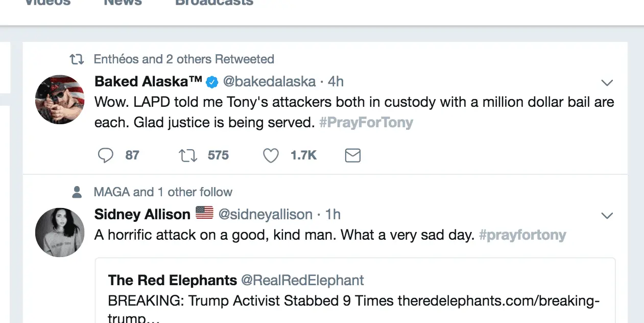Screen dimensions: 644x323
Task: Visit the @bakedalaska handle profile
Action: coord(269,82)
